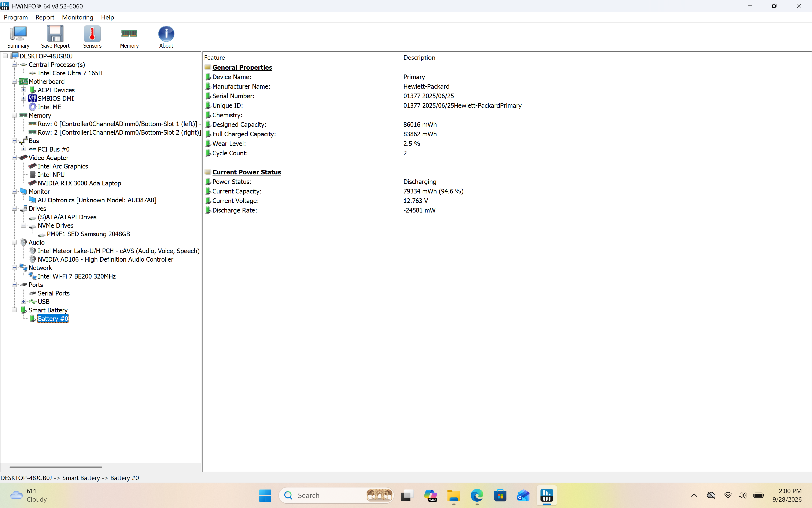Viewport: 812px width, 508px height.
Task: Select Intel Arc Graphics adapter
Action: click(63, 166)
